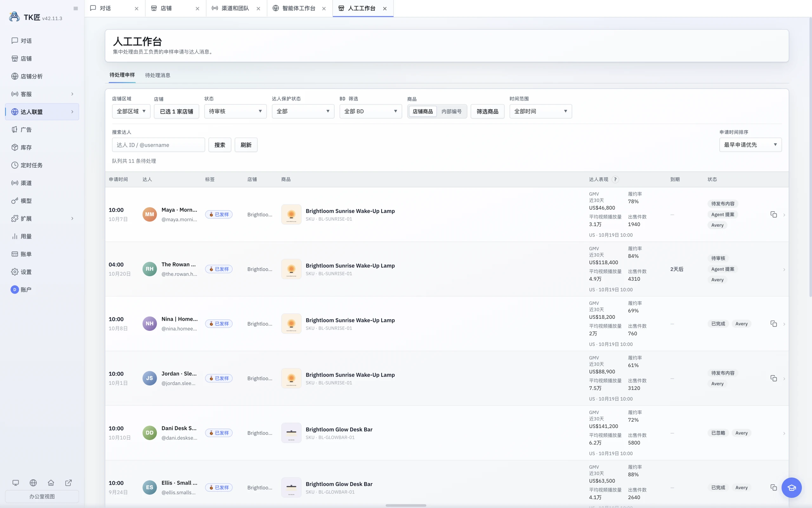Open the graduation-cap help floating button
The width and height of the screenshot is (812, 508).
(791, 487)
